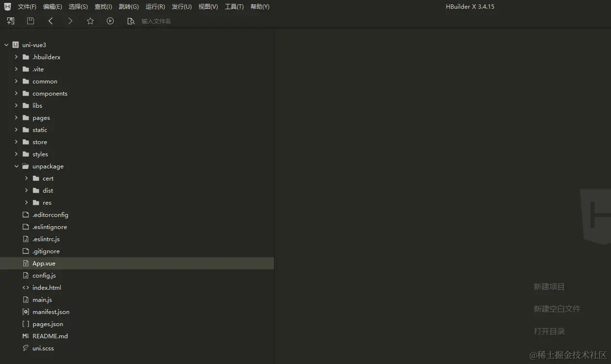
Task: Click the App.vue file icon
Action: click(26, 263)
